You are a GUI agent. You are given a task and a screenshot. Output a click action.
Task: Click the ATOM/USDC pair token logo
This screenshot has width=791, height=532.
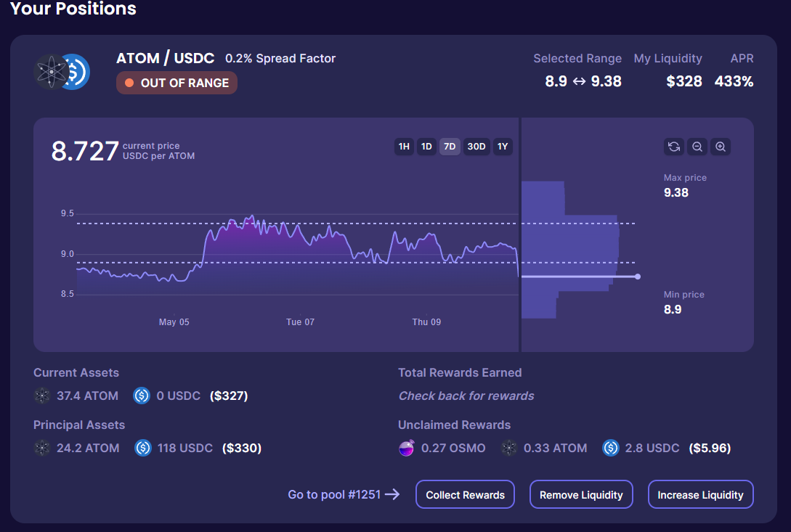pos(62,72)
